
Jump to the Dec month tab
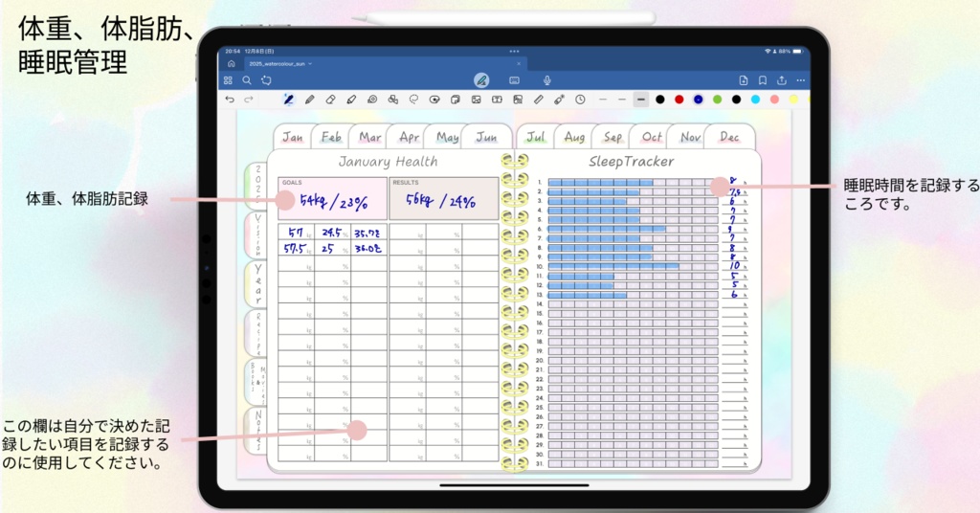728,136
